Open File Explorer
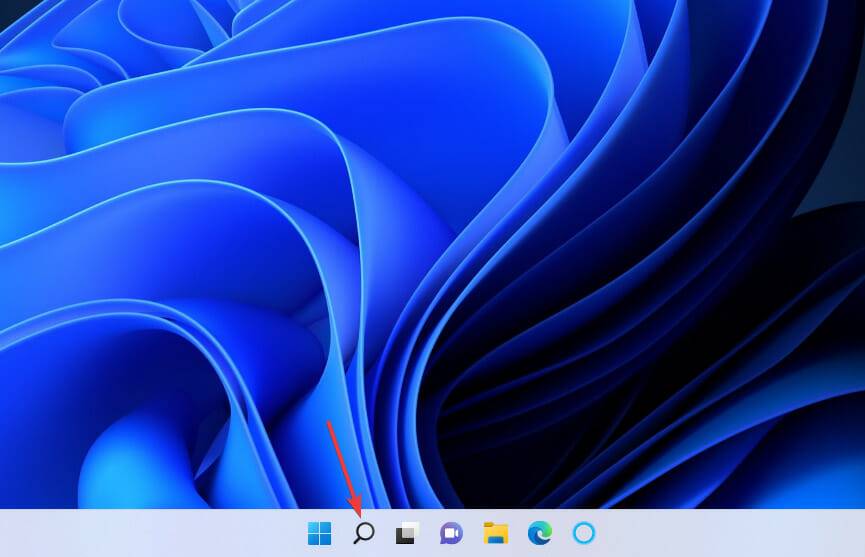The height and width of the screenshot is (557, 865). [495, 533]
